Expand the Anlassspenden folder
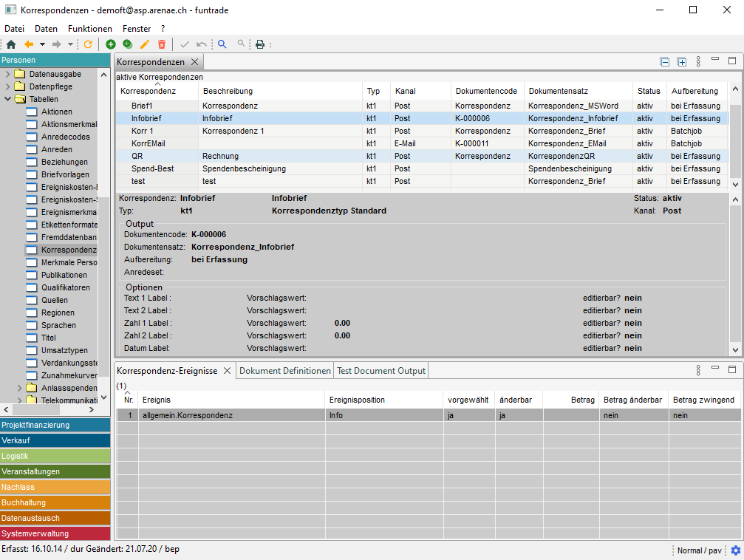 [20, 388]
